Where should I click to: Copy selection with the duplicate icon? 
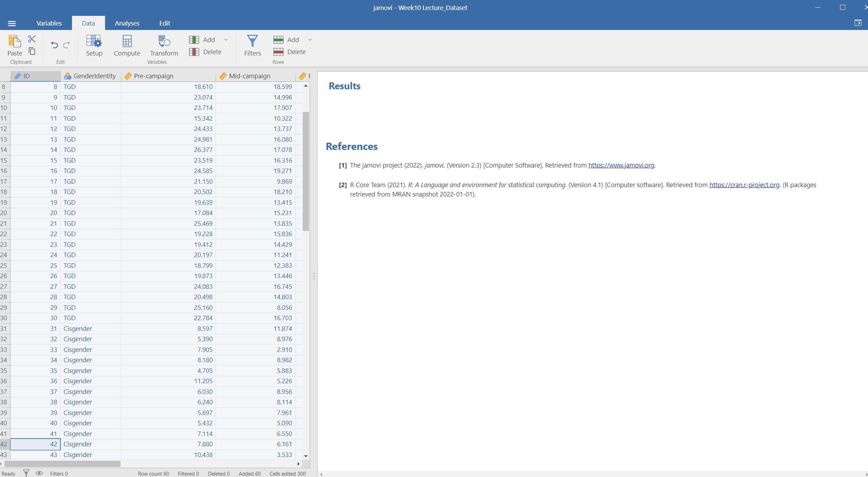point(32,51)
